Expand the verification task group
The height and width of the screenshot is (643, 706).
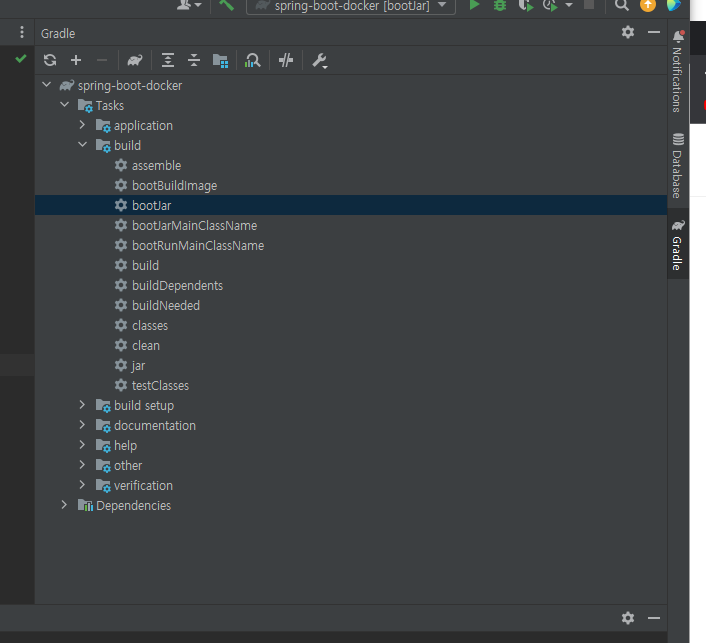pos(82,485)
